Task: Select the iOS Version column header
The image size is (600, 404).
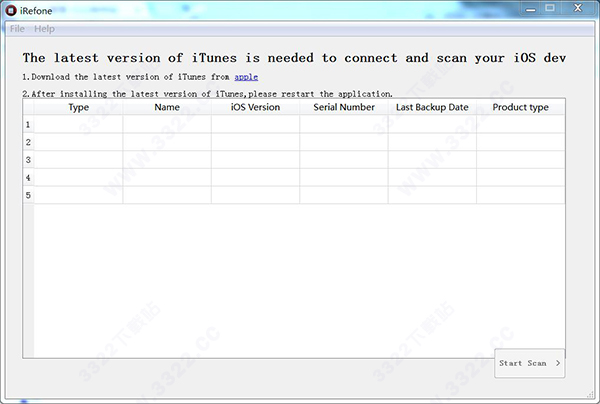Action: pos(255,107)
